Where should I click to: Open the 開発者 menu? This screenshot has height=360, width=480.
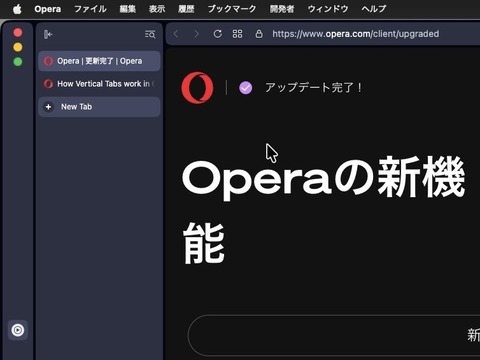tap(282, 9)
